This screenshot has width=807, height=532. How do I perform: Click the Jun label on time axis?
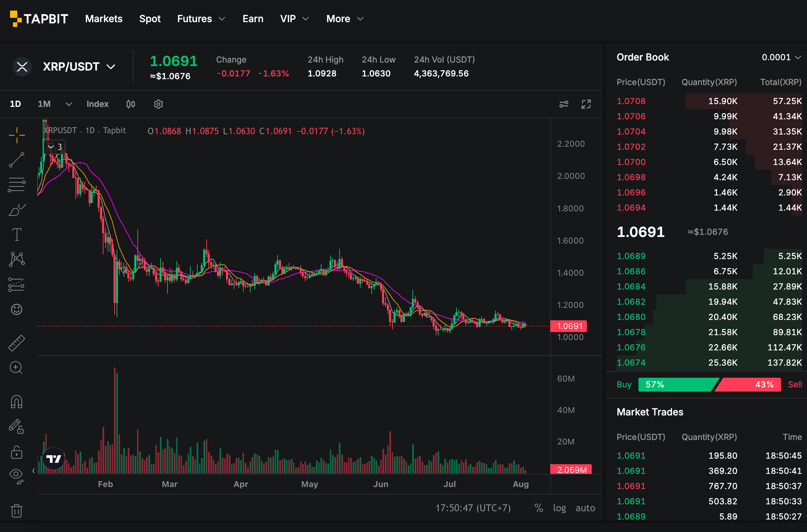coord(381,484)
